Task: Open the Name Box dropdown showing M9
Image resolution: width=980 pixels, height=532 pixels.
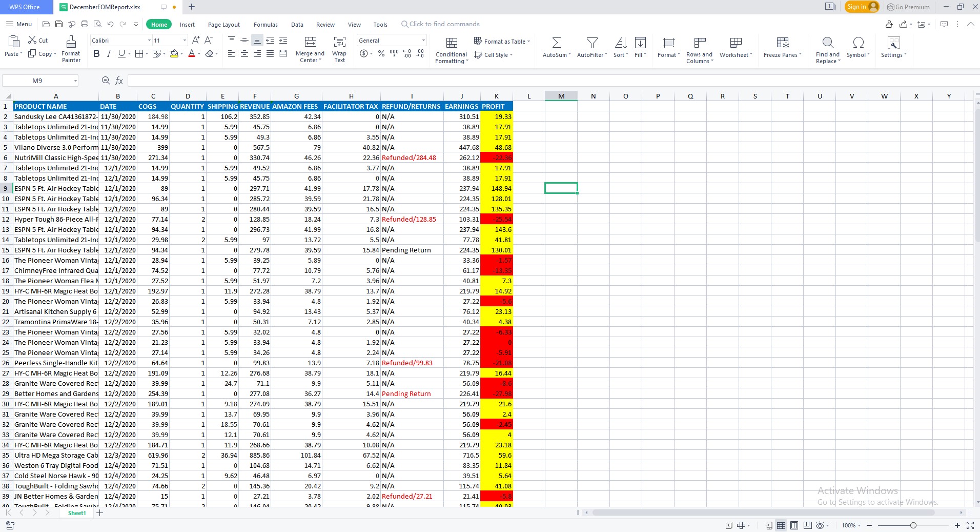Action: 75,81
